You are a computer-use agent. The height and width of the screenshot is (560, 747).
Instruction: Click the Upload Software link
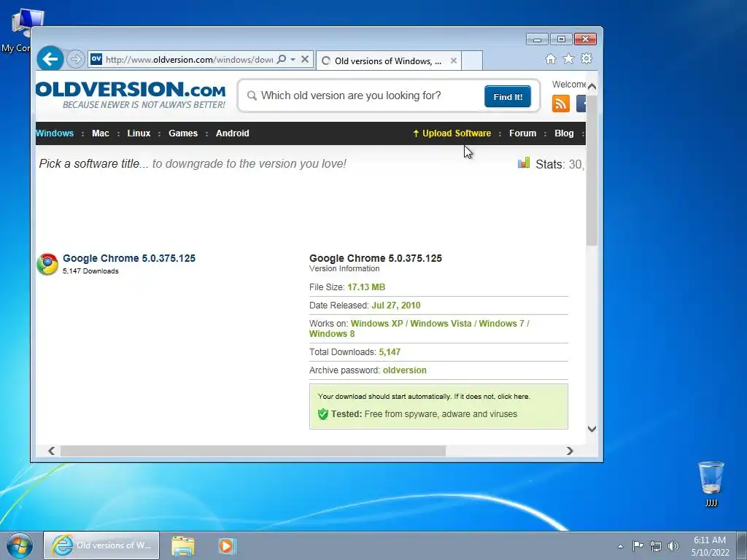[452, 133]
